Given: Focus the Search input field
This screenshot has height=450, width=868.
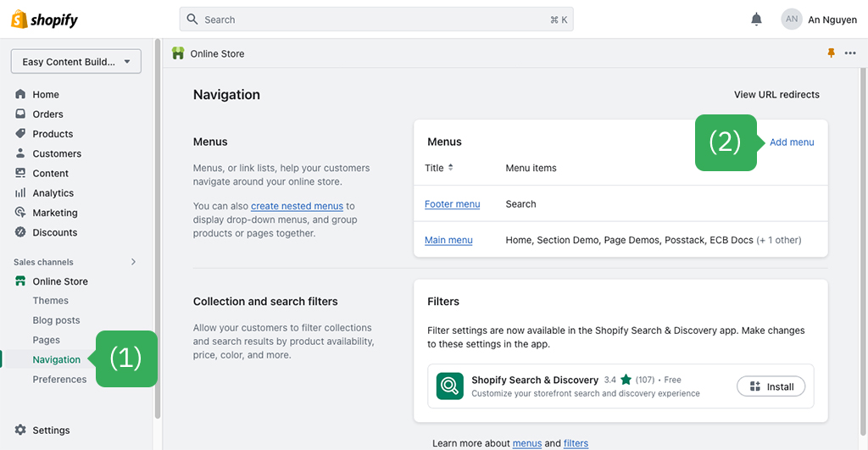Looking at the screenshot, I should [376, 19].
